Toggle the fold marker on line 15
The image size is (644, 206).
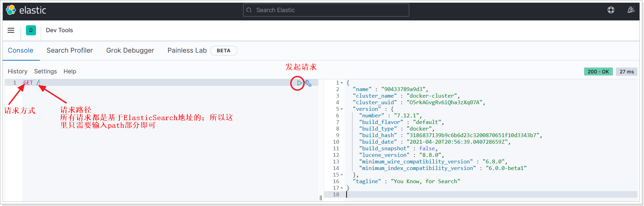(x=342, y=175)
